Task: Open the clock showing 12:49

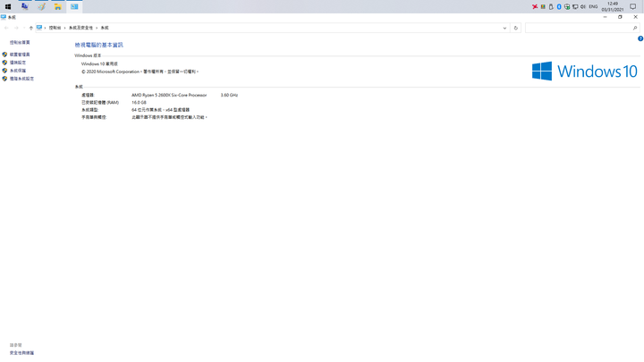Action: pyautogui.click(x=613, y=6)
